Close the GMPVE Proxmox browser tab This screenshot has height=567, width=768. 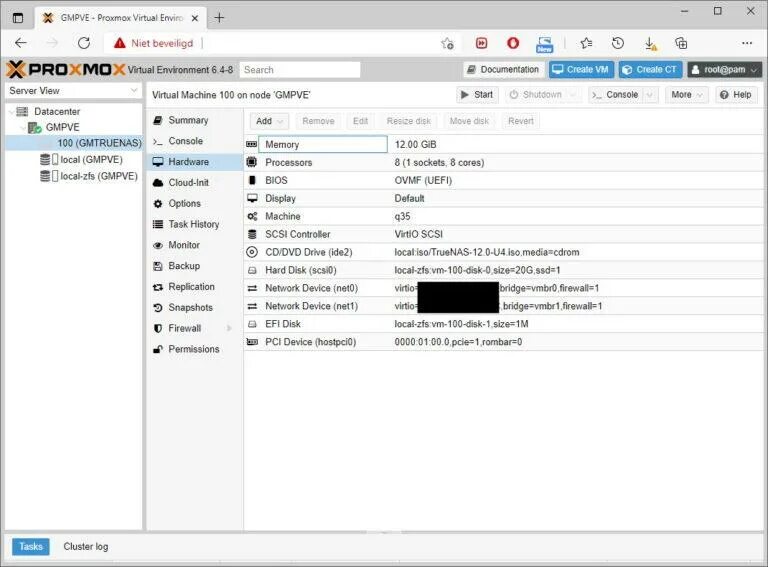click(195, 18)
